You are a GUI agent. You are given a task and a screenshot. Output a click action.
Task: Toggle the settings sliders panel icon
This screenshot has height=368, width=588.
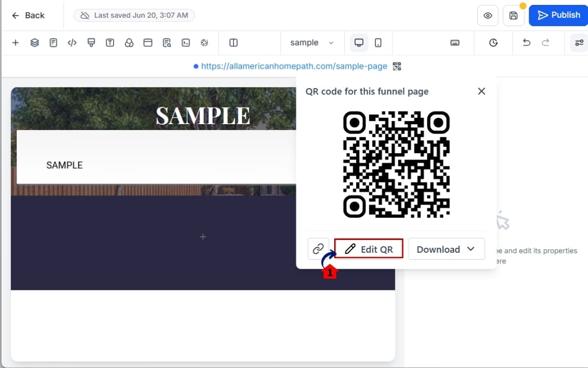click(579, 43)
